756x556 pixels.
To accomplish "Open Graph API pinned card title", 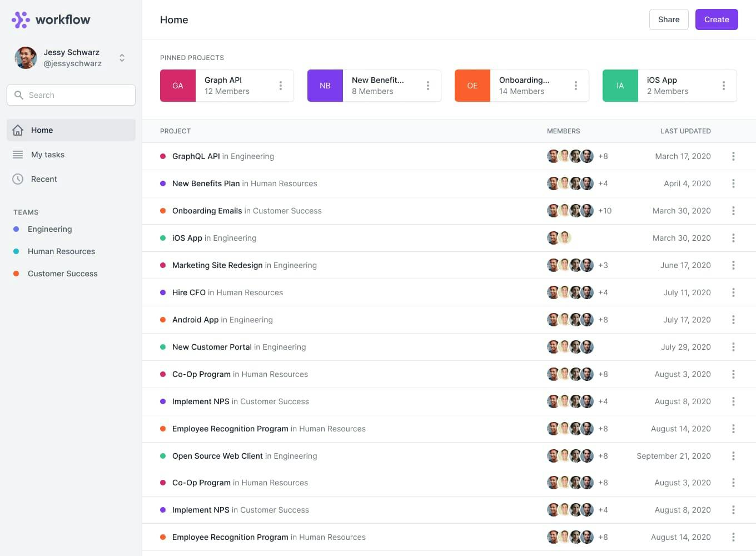I will tap(223, 80).
